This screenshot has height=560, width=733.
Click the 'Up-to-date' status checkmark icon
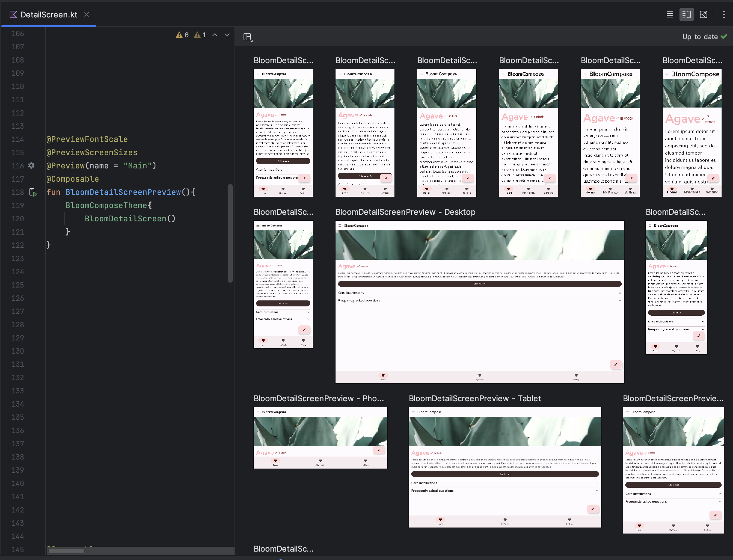click(x=724, y=36)
